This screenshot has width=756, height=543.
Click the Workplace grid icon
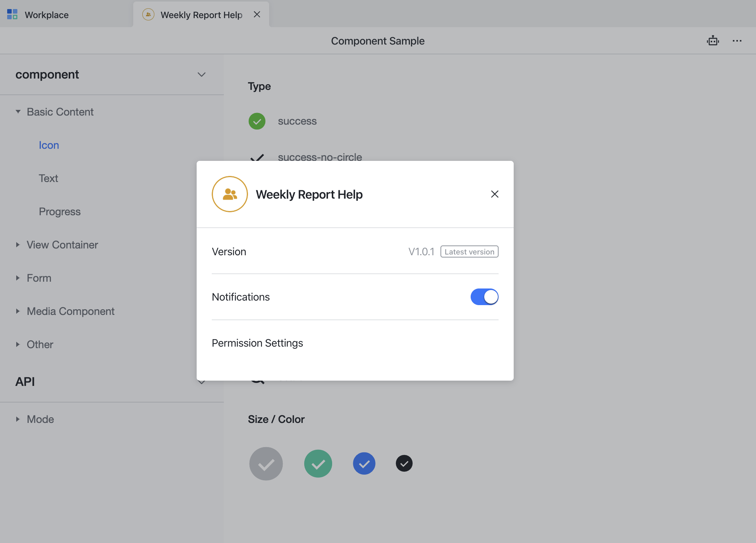[12, 14]
